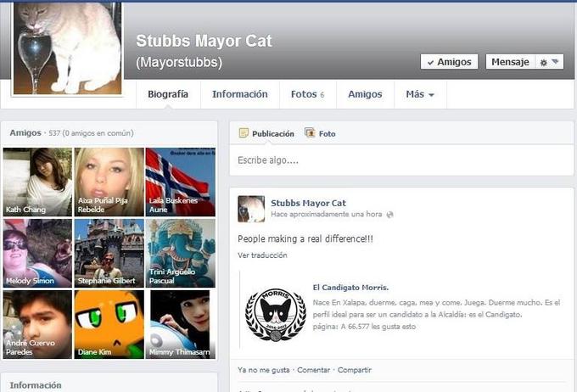Switch to the Biografía tab
Screen dimensions: 577x392
point(168,94)
